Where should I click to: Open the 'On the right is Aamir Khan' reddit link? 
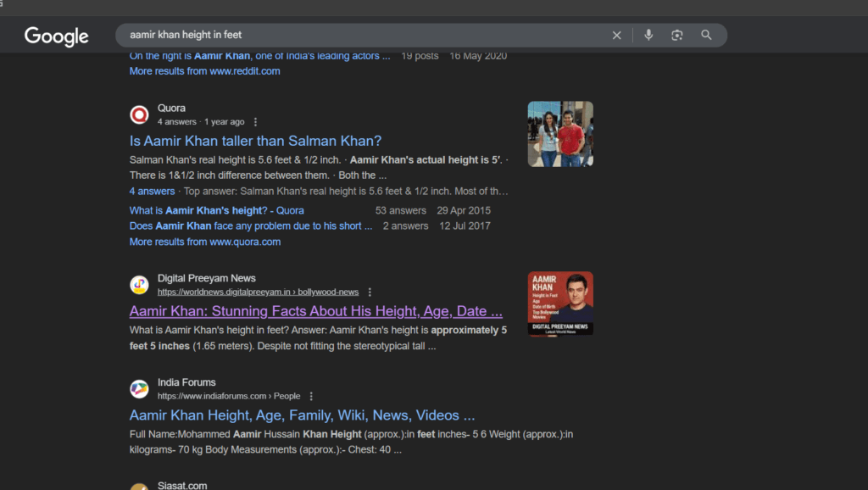click(x=259, y=56)
